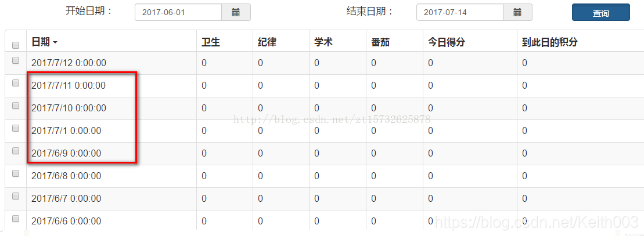The height and width of the screenshot is (236, 644).
Task: Check the row for 2017/7/1
Action: click(16, 128)
